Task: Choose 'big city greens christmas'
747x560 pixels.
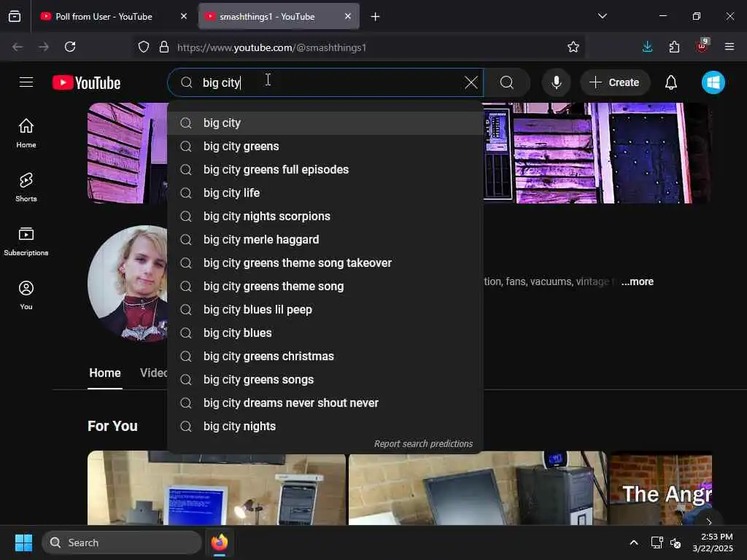Action: (325, 356)
